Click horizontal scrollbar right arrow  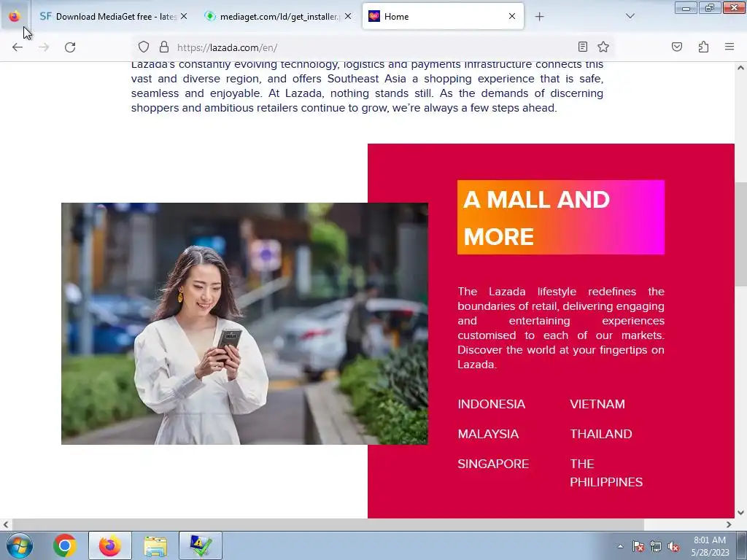point(729,524)
